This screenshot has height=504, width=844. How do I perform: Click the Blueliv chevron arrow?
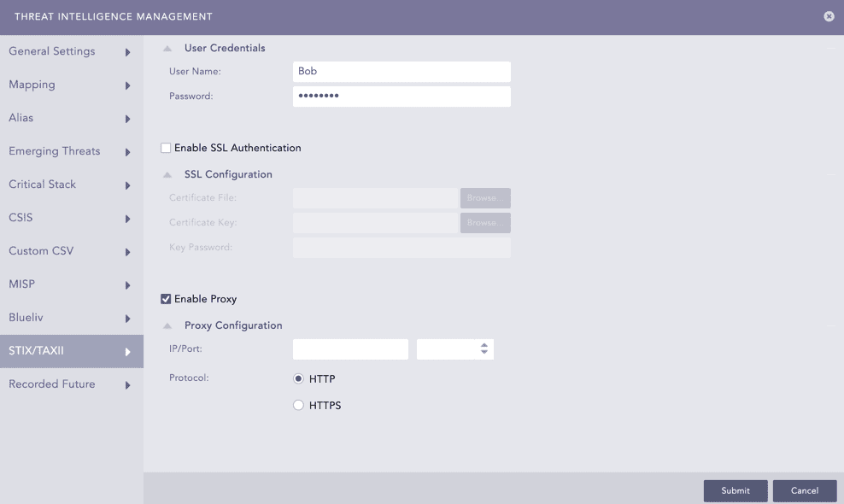pyautogui.click(x=129, y=317)
